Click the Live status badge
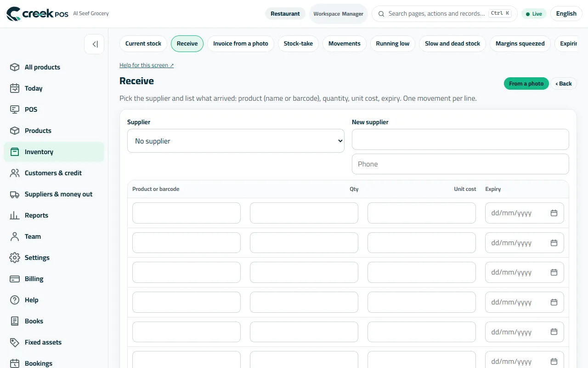This screenshot has height=368, width=588. click(x=534, y=14)
